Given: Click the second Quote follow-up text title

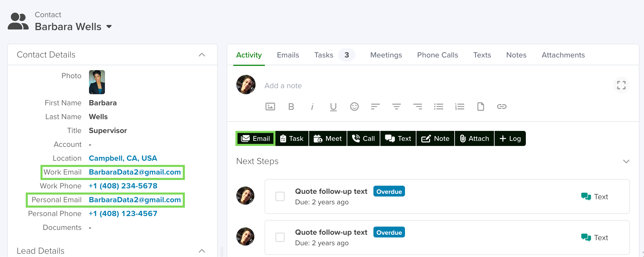Looking at the screenshot, I should 331,232.
